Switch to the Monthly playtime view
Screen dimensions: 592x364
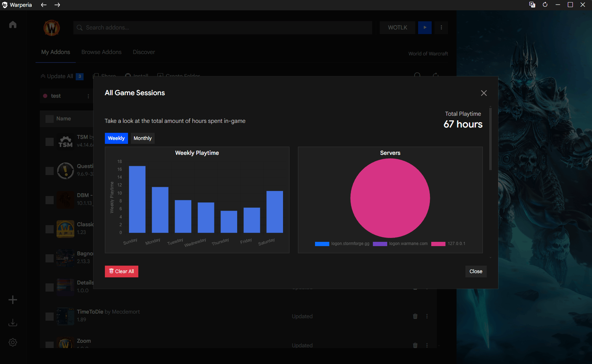tap(143, 138)
